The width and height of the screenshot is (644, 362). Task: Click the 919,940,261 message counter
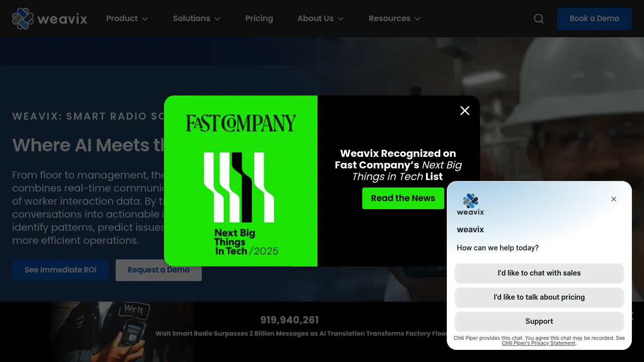289,320
